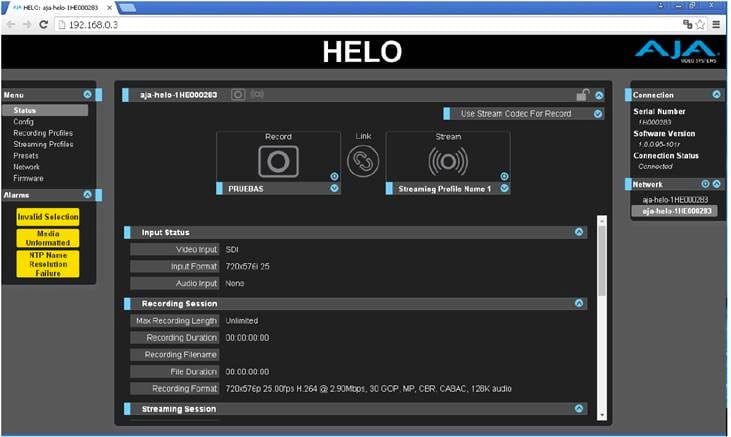Click the Software Version value
This screenshot has width=731, height=437.
tap(659, 145)
